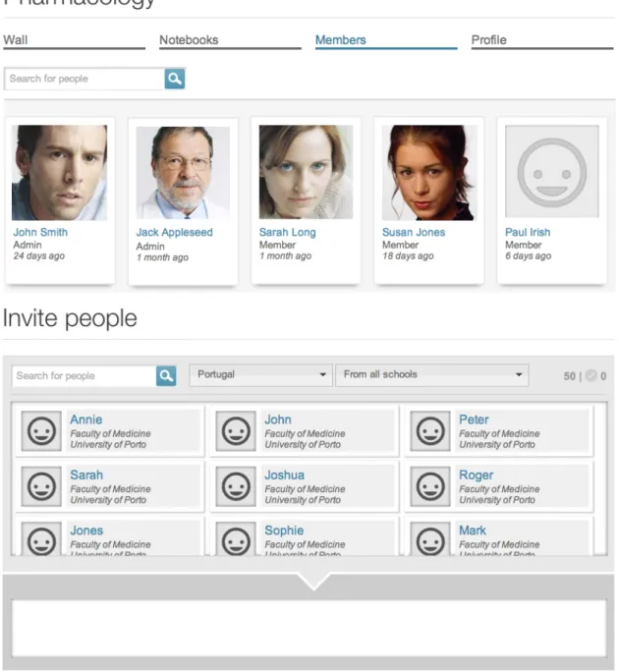The width and height of the screenshot is (619, 672).
Task: Open the From all schools dropdown
Action: [x=432, y=375]
